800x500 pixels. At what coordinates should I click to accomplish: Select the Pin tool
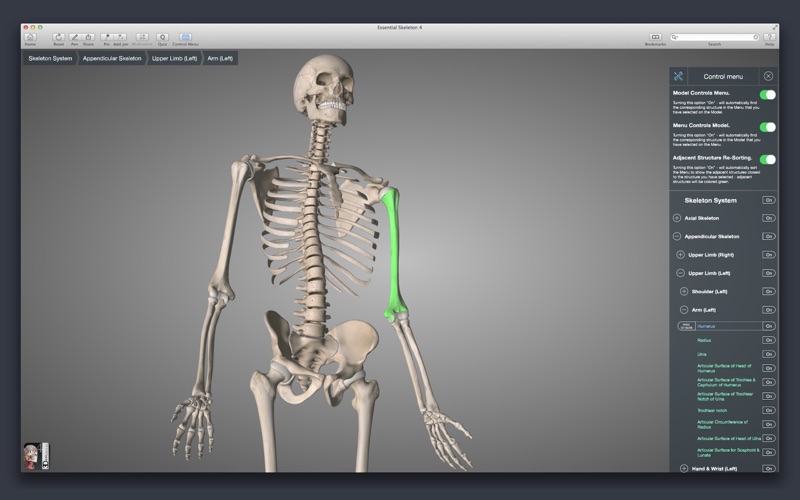pos(107,37)
